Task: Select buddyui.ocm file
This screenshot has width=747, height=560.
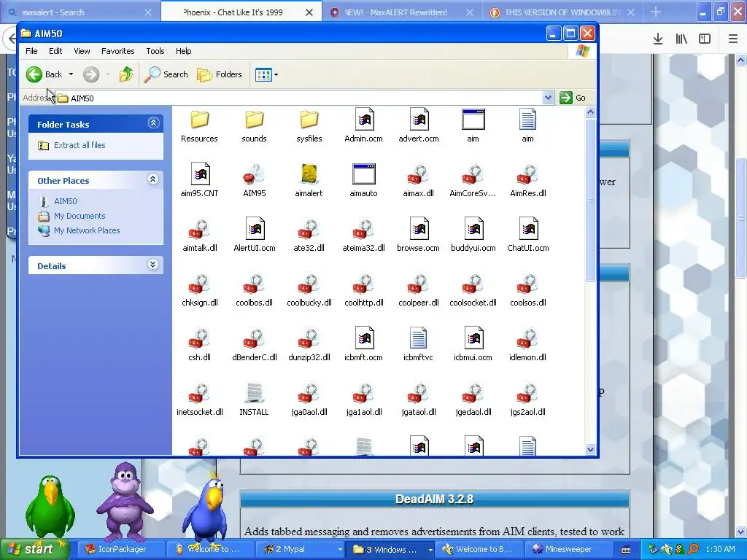Action: click(x=473, y=236)
